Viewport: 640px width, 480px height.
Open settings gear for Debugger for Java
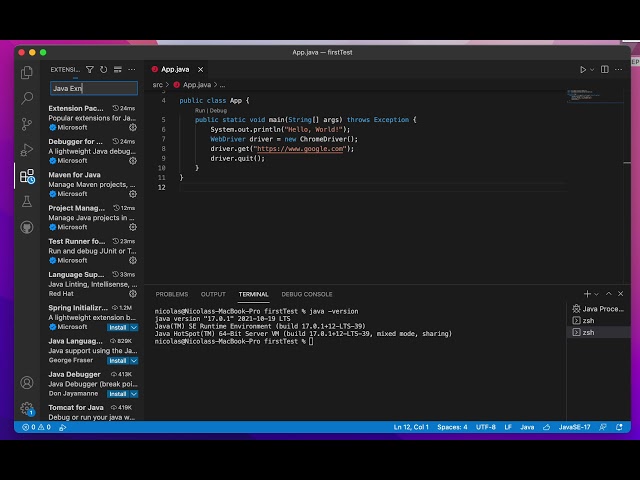point(133,161)
